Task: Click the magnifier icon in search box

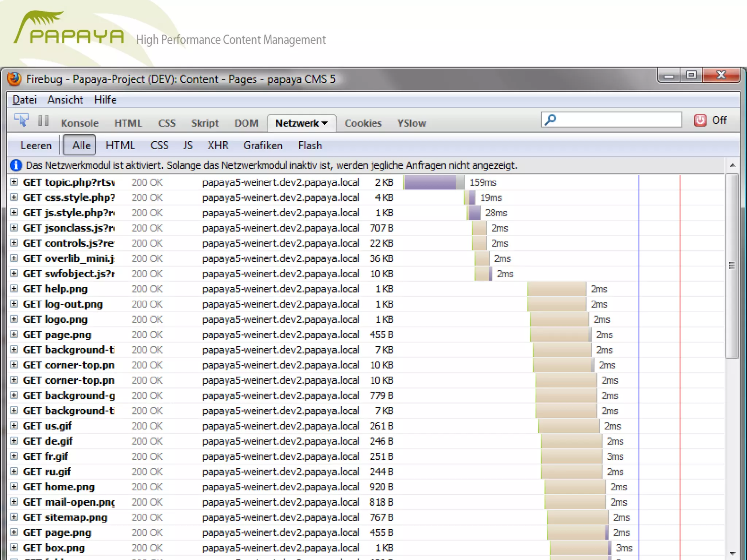Action: click(550, 120)
